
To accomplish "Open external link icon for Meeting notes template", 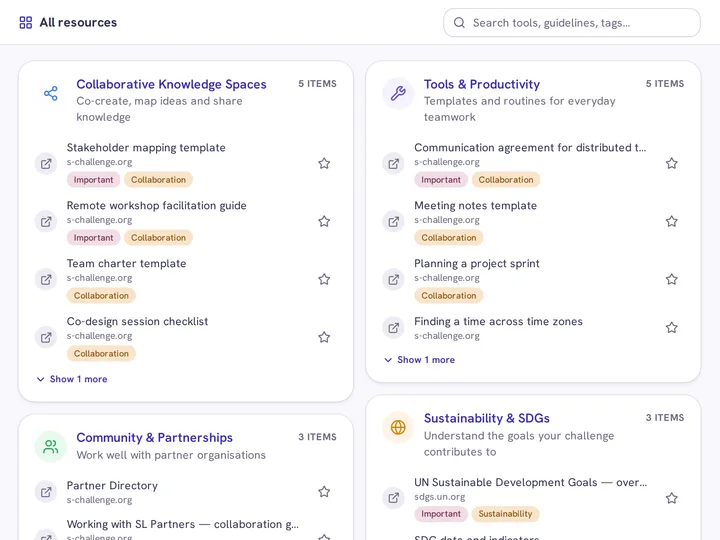I will pyautogui.click(x=394, y=221).
